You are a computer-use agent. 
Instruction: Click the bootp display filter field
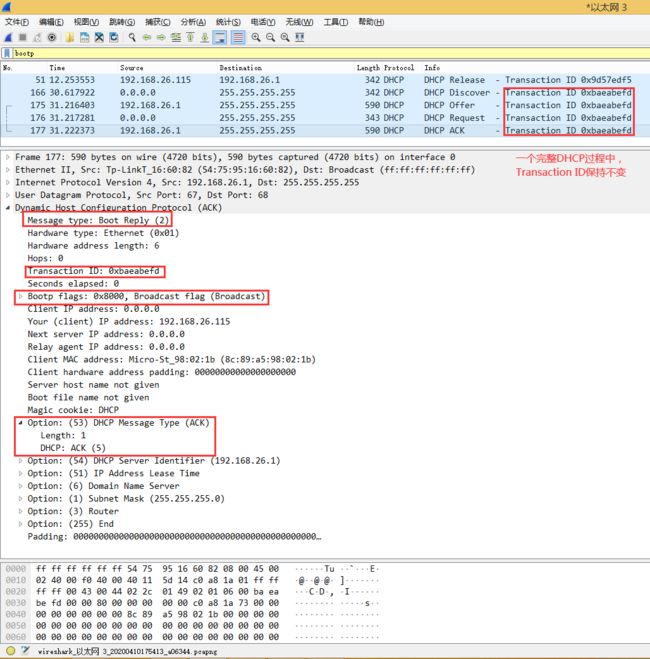330,53
